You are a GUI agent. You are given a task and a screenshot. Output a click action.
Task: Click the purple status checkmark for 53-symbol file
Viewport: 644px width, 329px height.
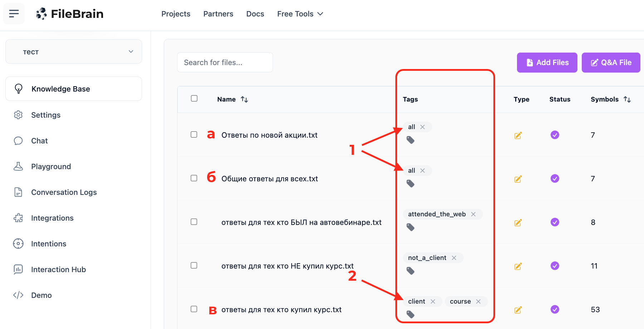pos(555,309)
